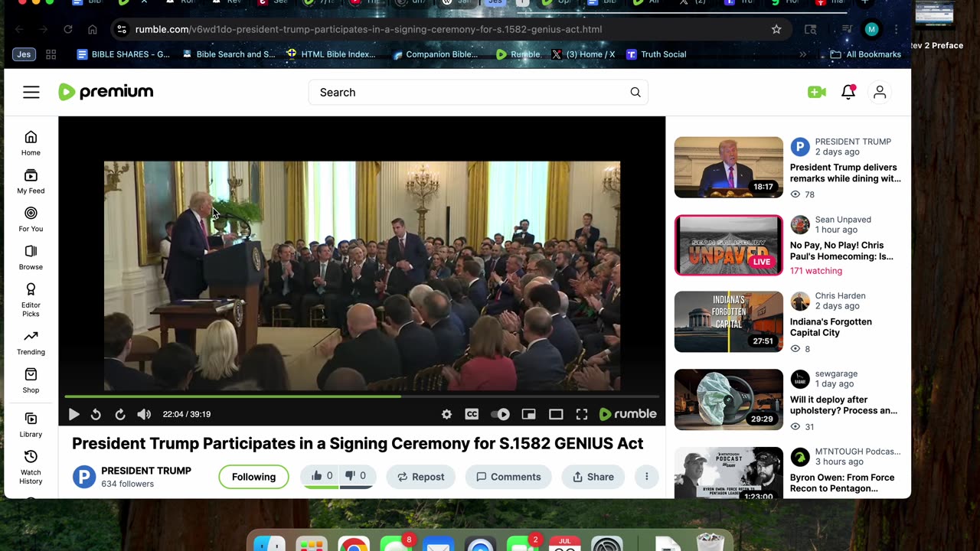980x551 pixels.
Task: Open sewgarage airbag video thumbnail
Action: coord(728,399)
